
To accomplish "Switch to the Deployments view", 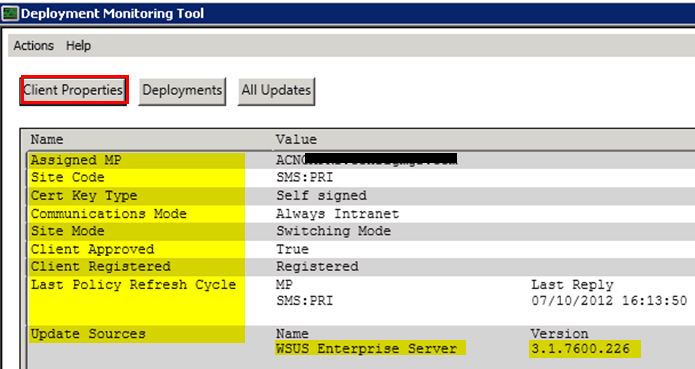I will pos(182,91).
